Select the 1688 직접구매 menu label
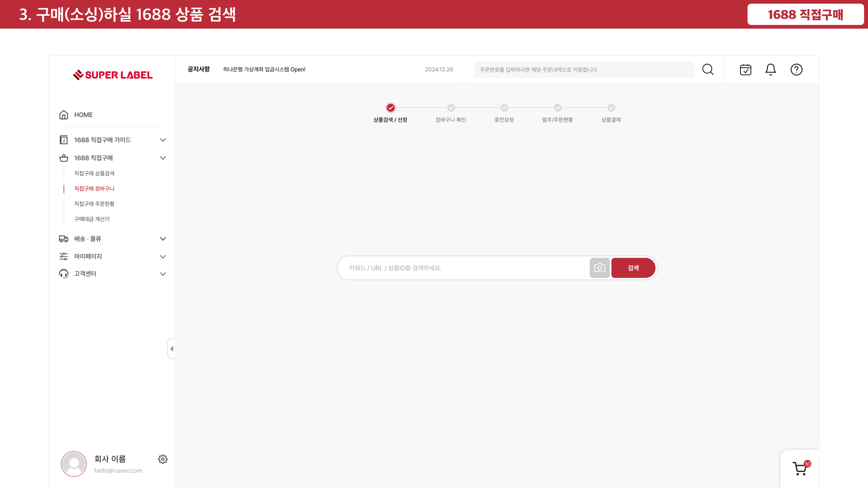 [93, 158]
